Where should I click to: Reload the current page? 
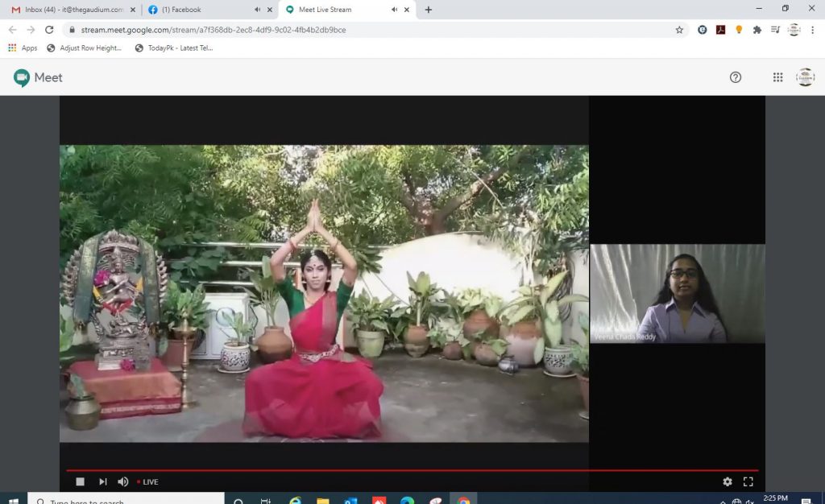(x=49, y=30)
